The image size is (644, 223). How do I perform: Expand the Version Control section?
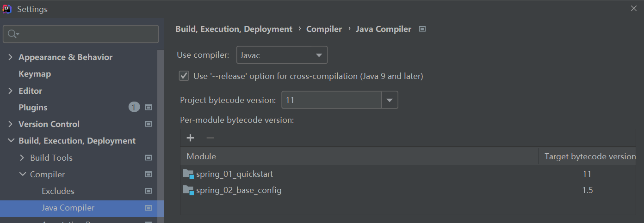pyautogui.click(x=11, y=124)
